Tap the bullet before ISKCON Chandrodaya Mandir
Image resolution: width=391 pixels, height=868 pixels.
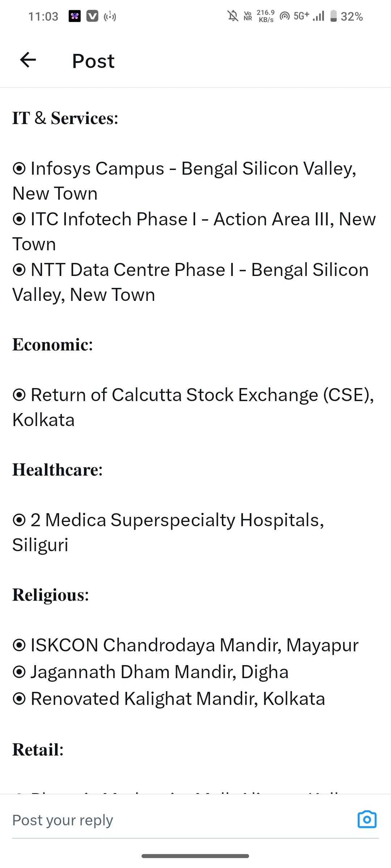tap(19, 645)
